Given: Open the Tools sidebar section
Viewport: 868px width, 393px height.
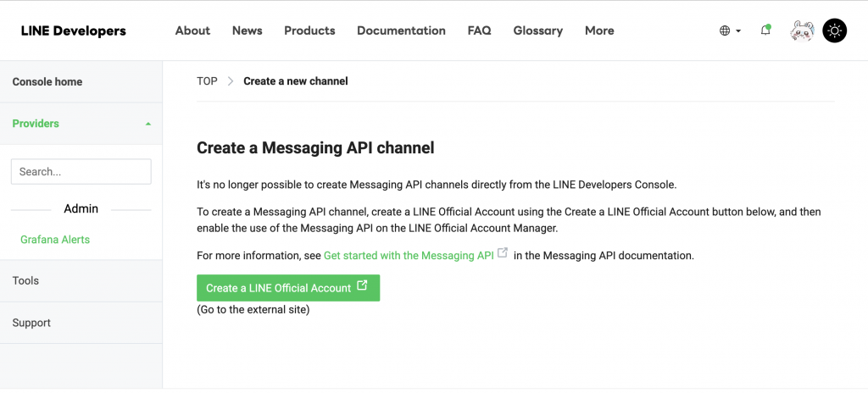Looking at the screenshot, I should pyautogui.click(x=81, y=281).
